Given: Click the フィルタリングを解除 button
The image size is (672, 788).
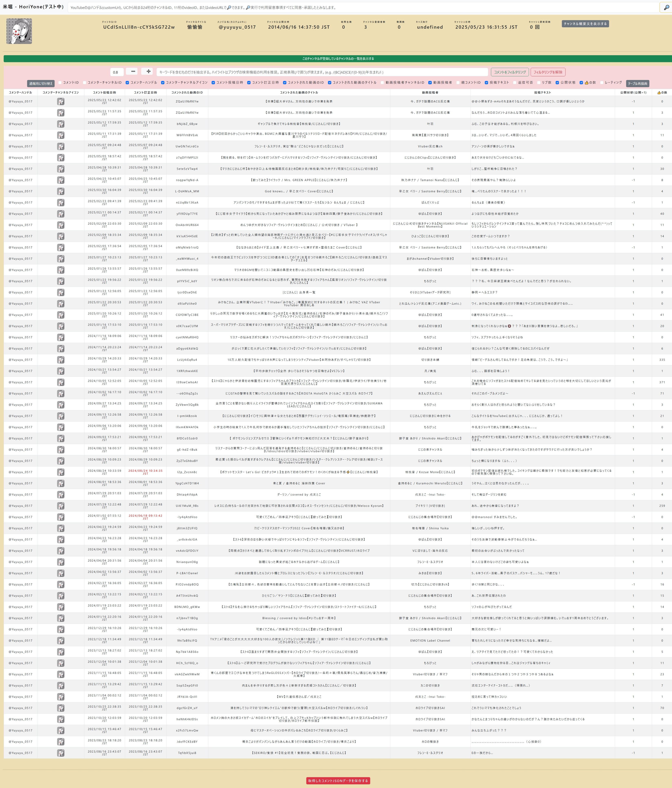Looking at the screenshot, I should click(x=548, y=72).
